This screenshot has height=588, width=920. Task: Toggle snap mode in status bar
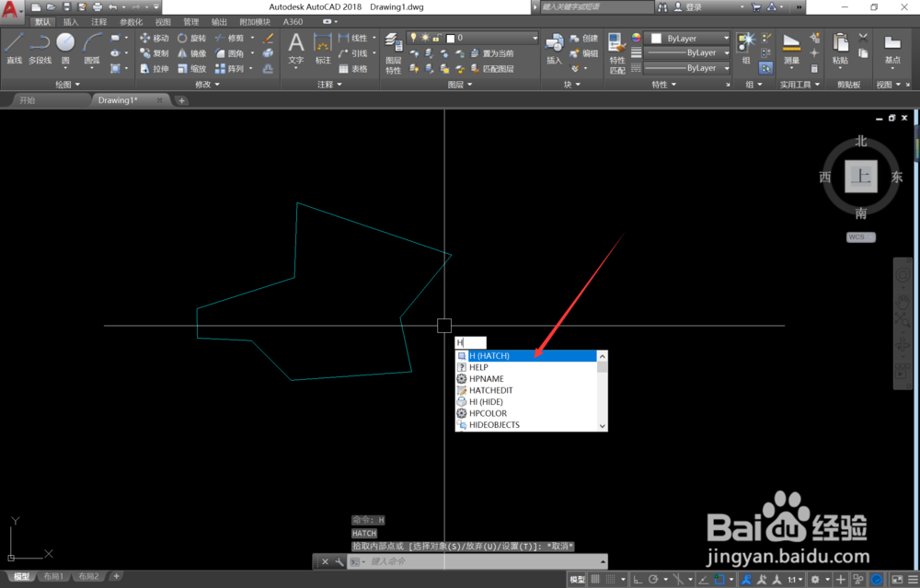[611, 579]
